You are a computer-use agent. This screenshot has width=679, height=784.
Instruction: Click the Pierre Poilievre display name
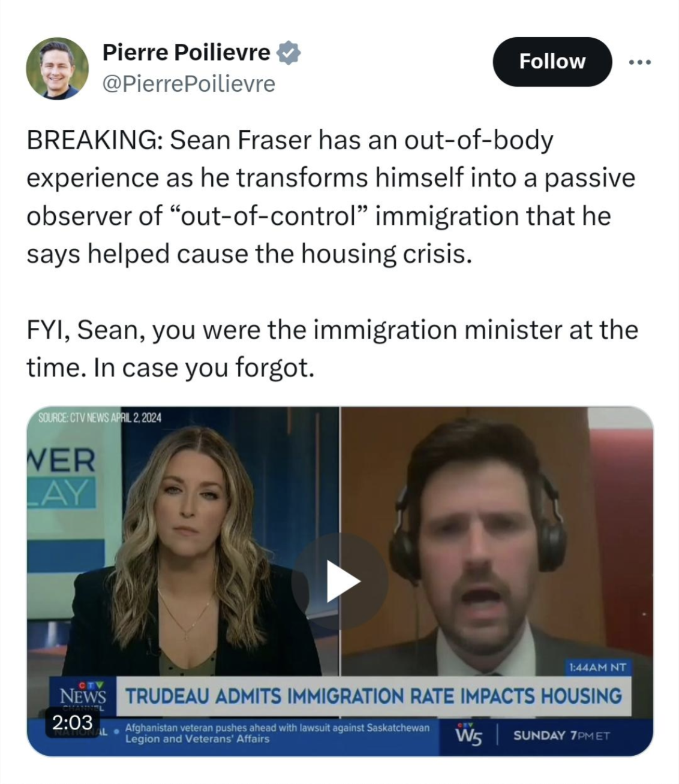pyautogui.click(x=187, y=53)
